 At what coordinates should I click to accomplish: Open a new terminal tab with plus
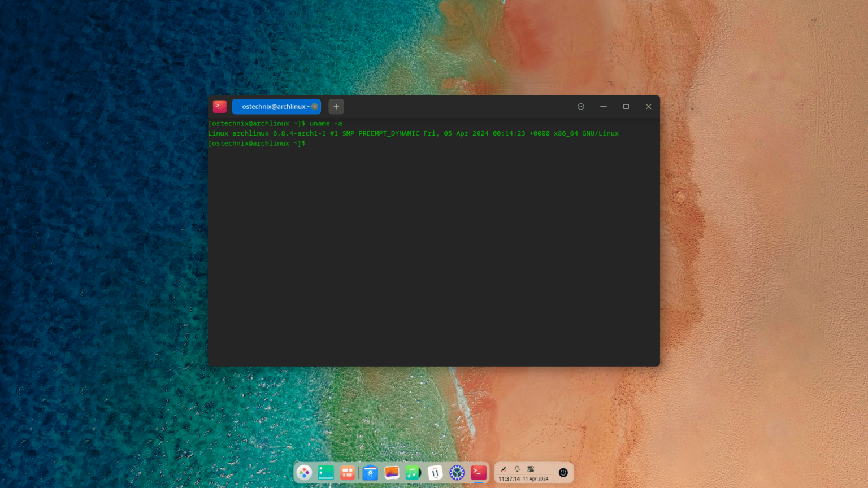[x=336, y=106]
